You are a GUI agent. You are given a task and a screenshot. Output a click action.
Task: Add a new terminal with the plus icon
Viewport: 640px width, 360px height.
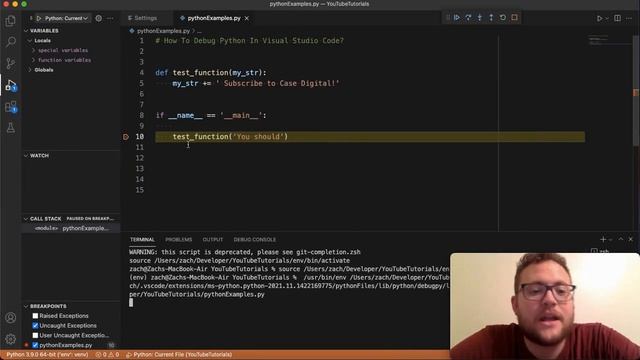point(603,240)
